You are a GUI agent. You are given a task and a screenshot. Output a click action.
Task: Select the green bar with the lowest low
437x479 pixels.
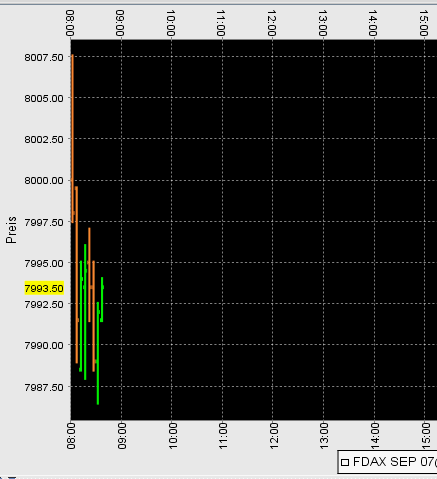[x=98, y=353]
